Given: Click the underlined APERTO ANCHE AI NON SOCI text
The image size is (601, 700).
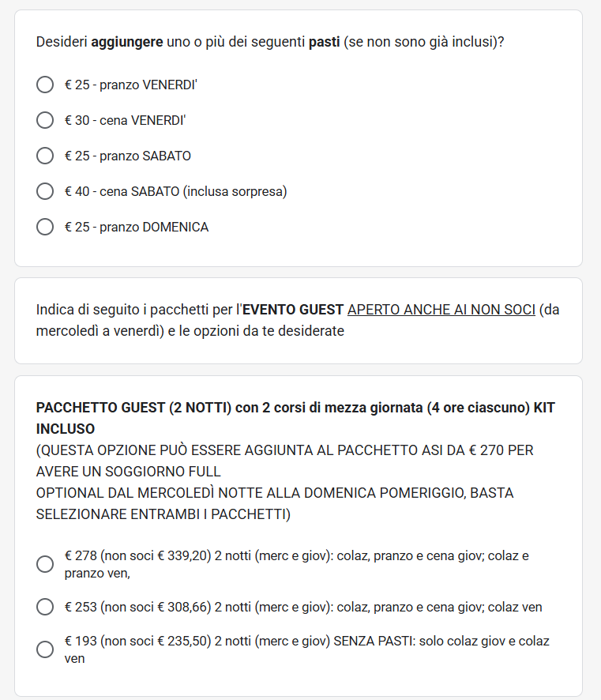Looking at the screenshot, I should (x=441, y=310).
